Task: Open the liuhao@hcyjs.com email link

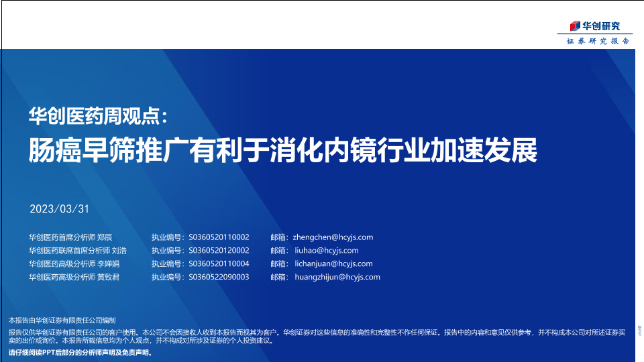Action: click(327, 251)
